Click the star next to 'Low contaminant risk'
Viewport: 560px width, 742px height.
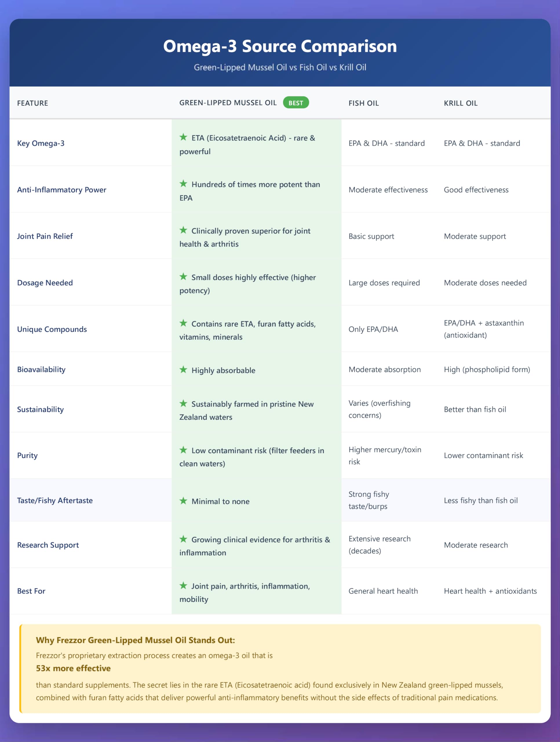(183, 450)
